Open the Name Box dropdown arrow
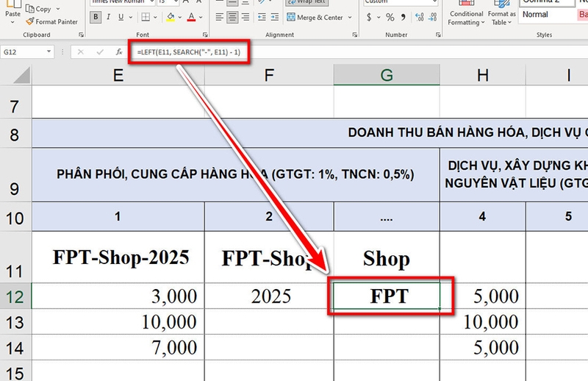 click(x=49, y=51)
